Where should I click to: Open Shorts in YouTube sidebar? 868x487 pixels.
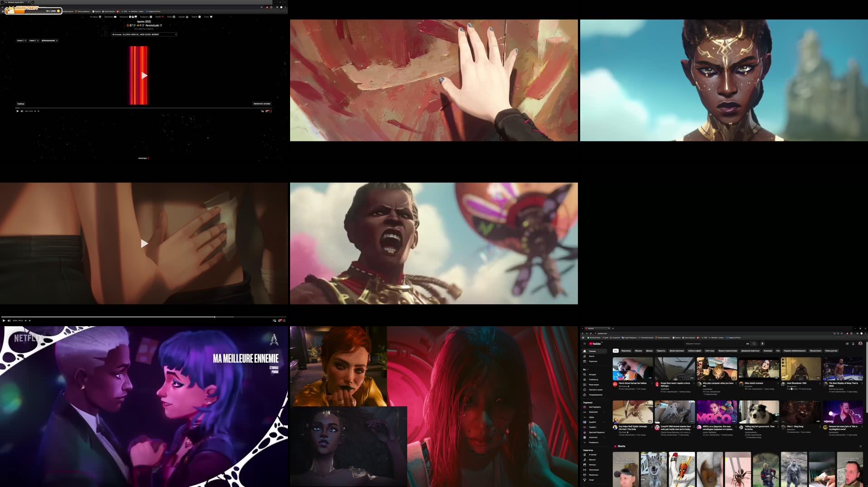tap(595, 356)
